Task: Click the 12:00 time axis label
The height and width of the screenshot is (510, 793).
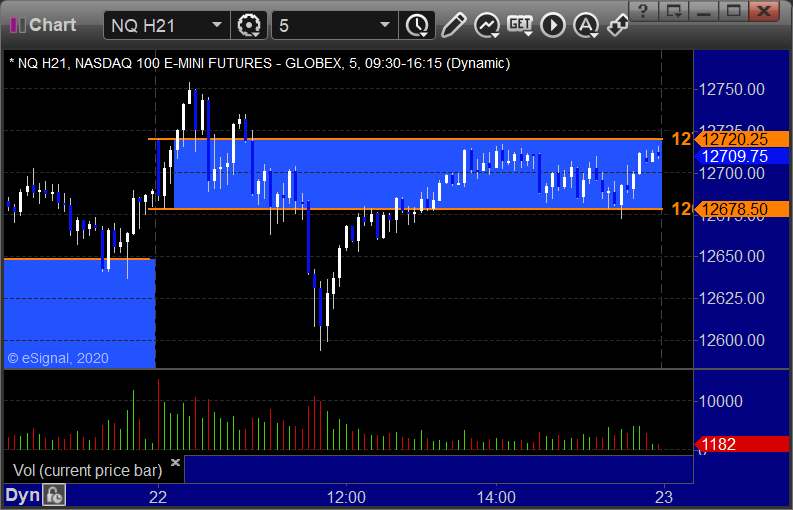Action: tap(346, 497)
